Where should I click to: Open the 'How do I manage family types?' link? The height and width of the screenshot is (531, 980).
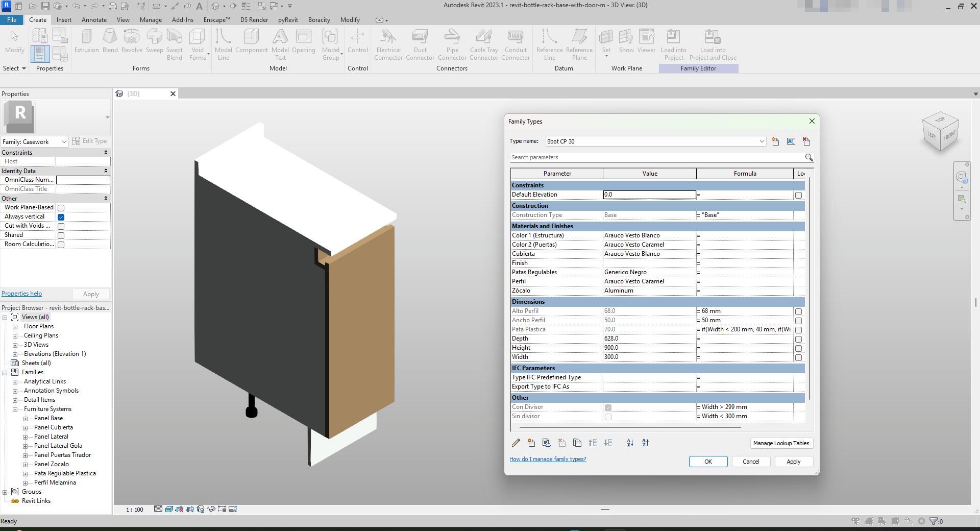point(548,459)
